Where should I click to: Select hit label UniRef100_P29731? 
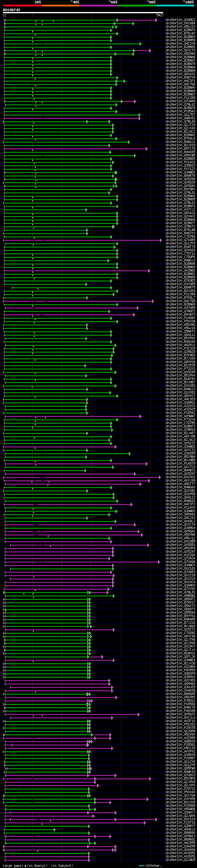pos(180,823)
